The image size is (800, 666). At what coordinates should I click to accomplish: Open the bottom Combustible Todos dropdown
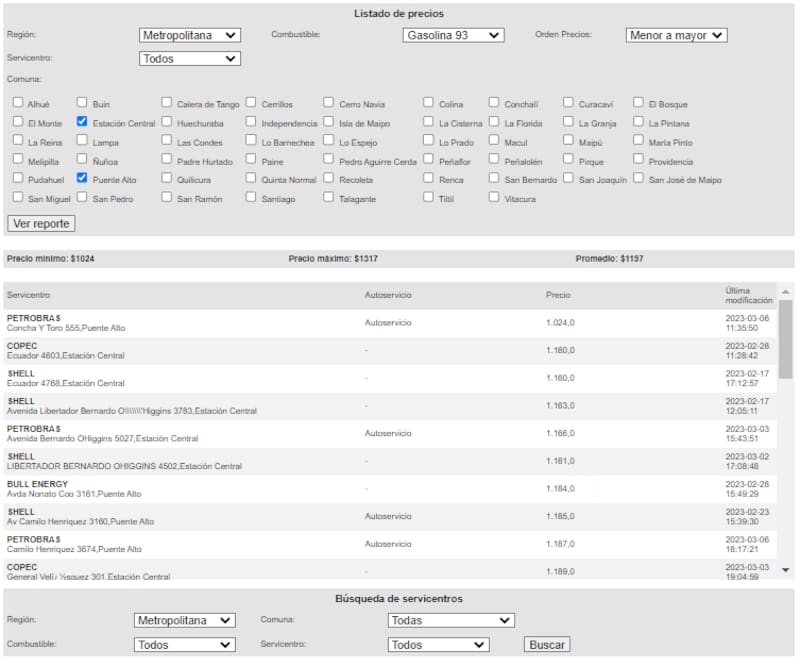[184, 645]
